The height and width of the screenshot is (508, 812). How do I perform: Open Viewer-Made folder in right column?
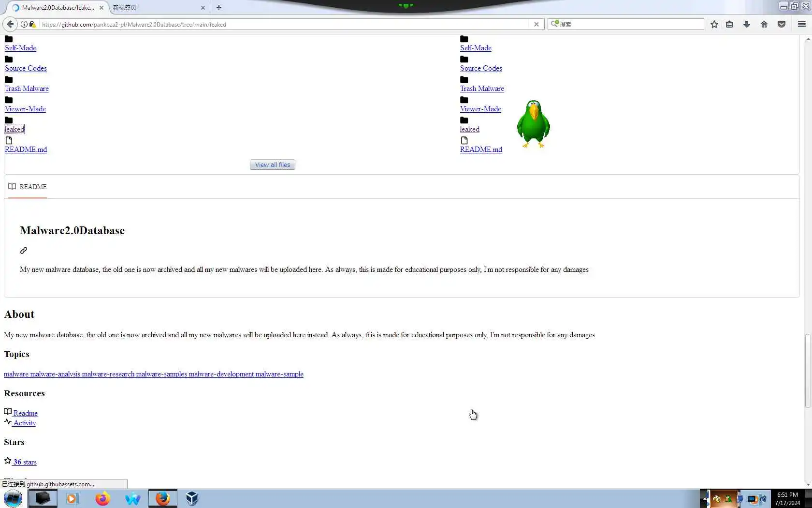480,109
